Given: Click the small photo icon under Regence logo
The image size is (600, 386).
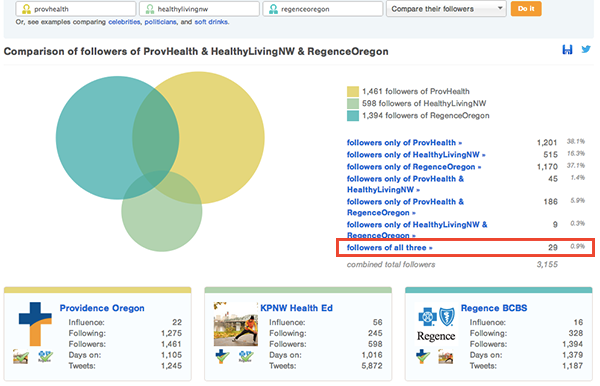Looking at the screenshot, I should (x=446, y=357).
